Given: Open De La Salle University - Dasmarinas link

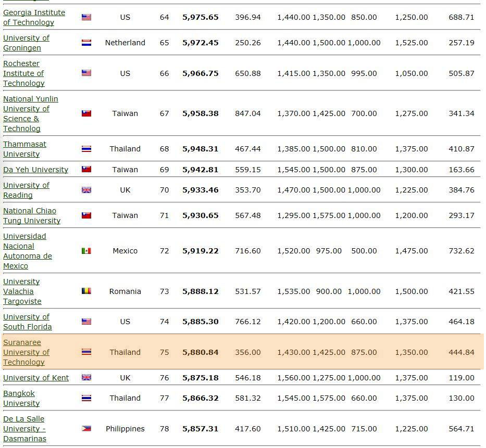Looking at the screenshot, I should pos(25,429).
